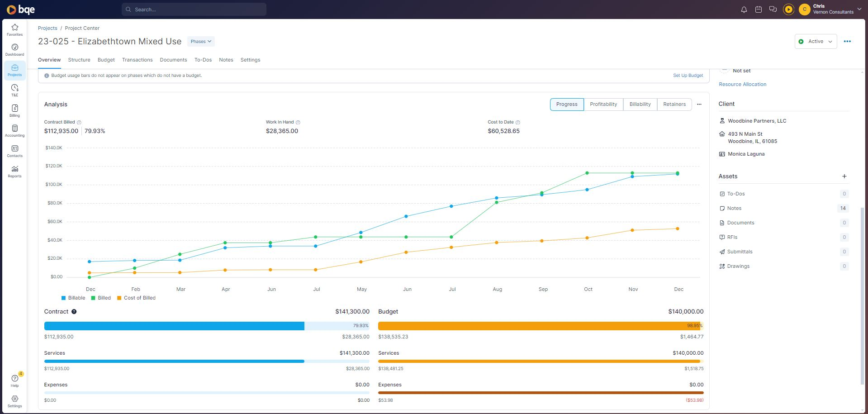Viewport: 868px width, 414px height.
Task: Select the Profitability analysis view
Action: click(603, 105)
